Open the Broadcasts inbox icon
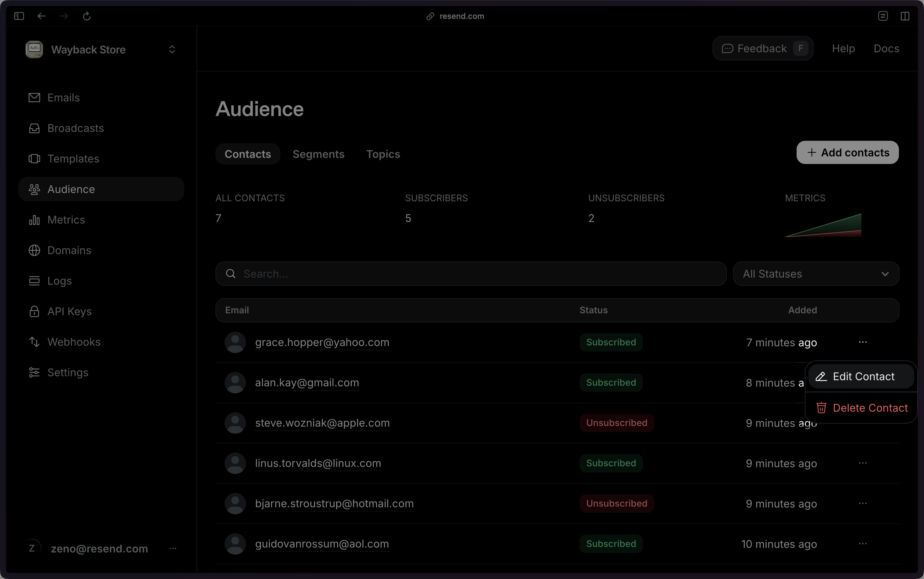The height and width of the screenshot is (579, 924). tap(34, 128)
